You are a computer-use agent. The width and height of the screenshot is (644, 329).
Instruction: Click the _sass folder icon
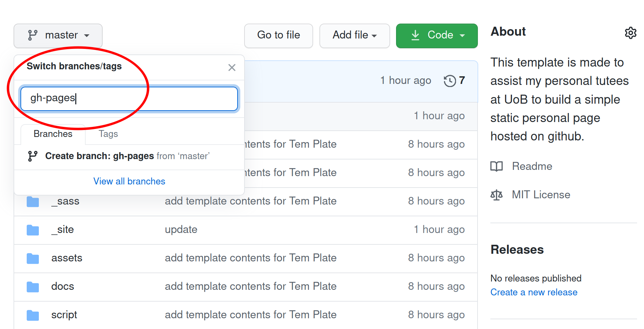(x=33, y=201)
